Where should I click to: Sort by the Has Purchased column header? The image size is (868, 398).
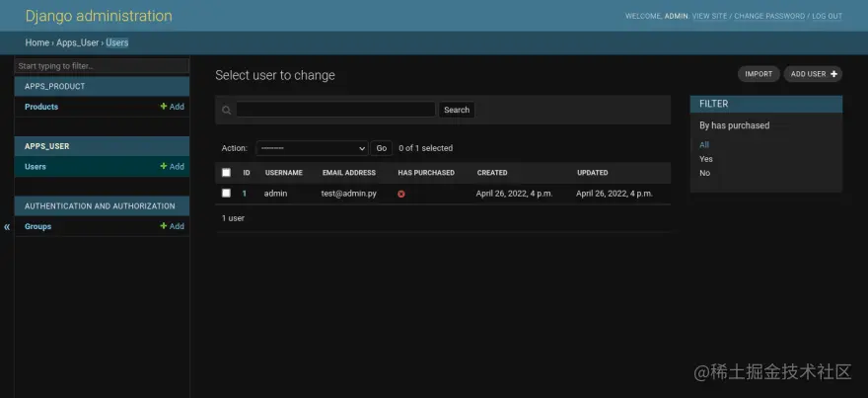click(x=426, y=173)
